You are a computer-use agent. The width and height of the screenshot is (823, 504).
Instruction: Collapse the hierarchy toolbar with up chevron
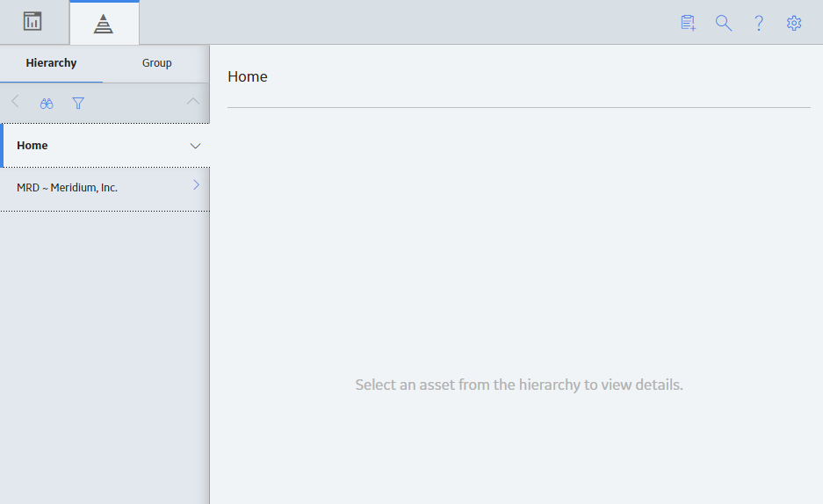(x=193, y=101)
